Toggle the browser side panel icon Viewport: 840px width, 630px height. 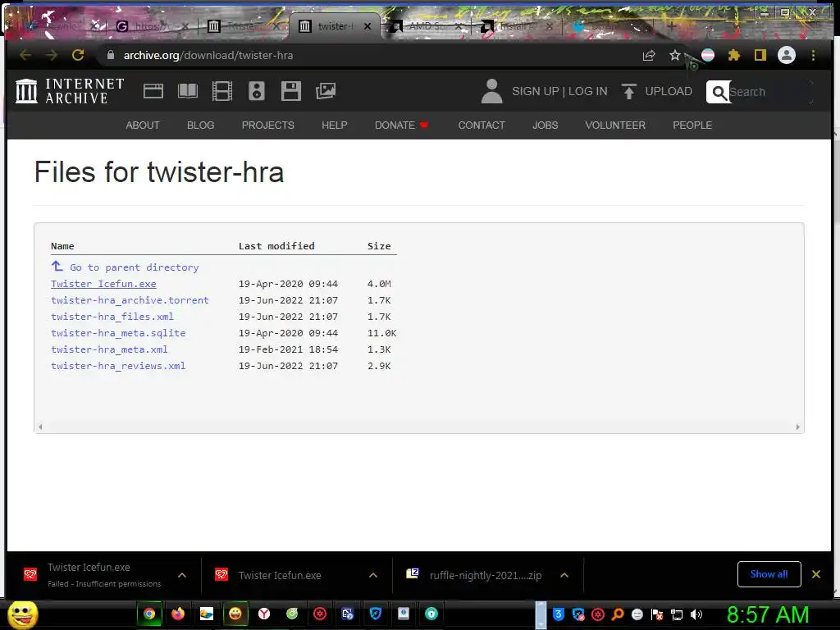[760, 55]
